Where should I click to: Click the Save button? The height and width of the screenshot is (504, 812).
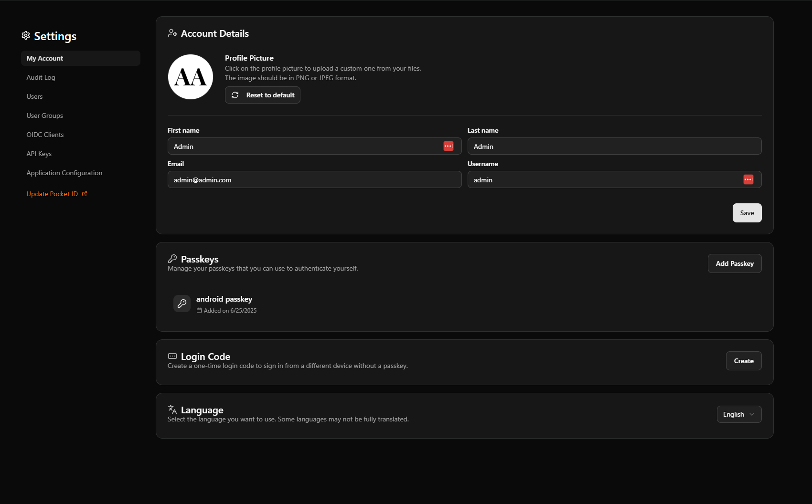[747, 213]
